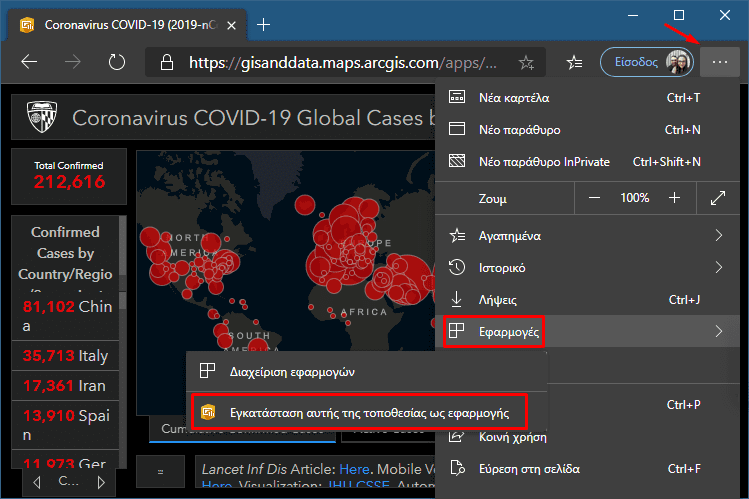Image resolution: width=749 pixels, height=499 pixels.
Task: Click the Νέο παράθυρο window icon
Action: click(x=457, y=129)
